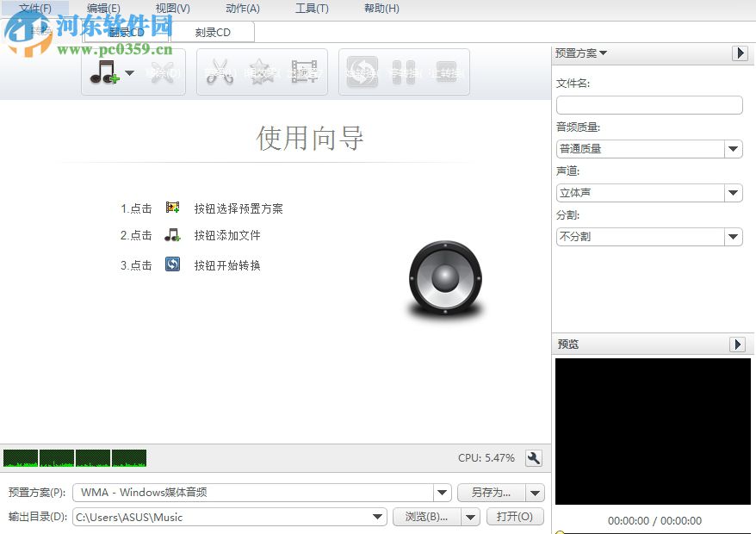The height and width of the screenshot is (534, 756).
Task: Expand the 预览 preview panel arrow
Action: tap(741, 344)
